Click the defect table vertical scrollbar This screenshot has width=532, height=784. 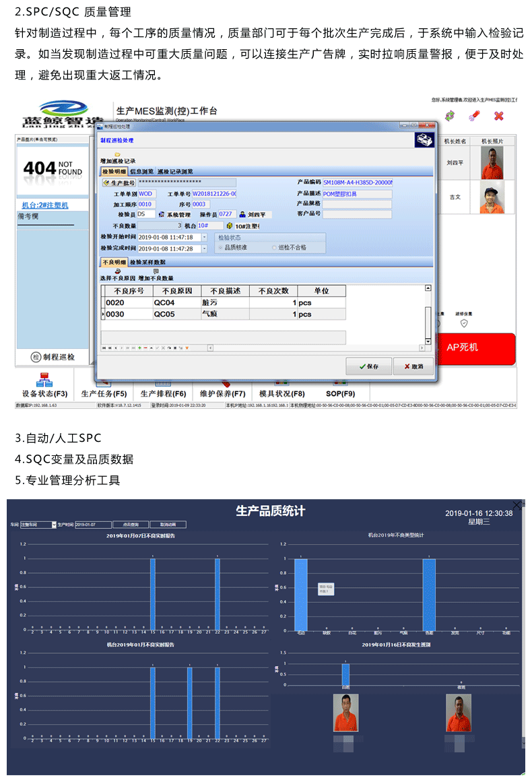click(x=428, y=317)
